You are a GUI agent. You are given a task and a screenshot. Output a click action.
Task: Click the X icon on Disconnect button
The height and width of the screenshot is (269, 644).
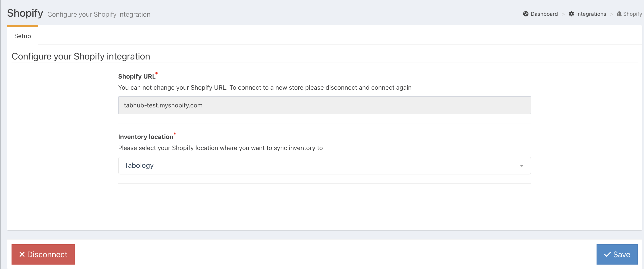pyautogui.click(x=22, y=254)
